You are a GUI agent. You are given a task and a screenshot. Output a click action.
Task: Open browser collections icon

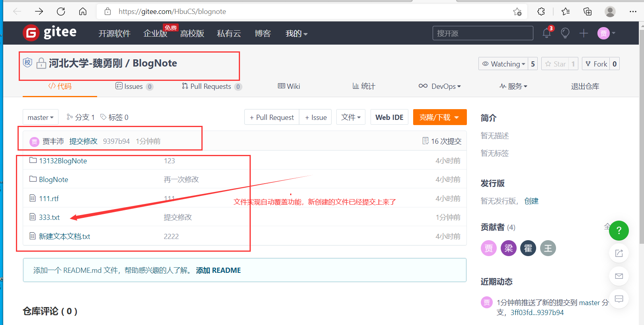587,12
